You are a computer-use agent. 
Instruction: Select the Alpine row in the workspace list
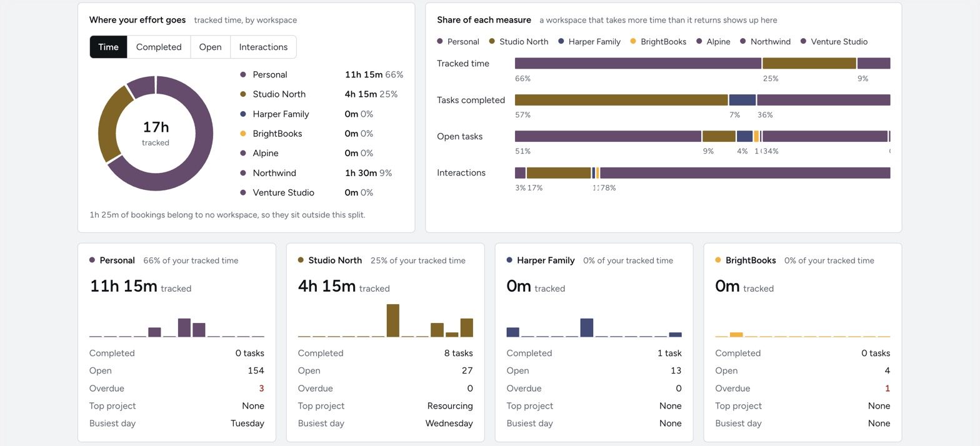click(x=321, y=153)
